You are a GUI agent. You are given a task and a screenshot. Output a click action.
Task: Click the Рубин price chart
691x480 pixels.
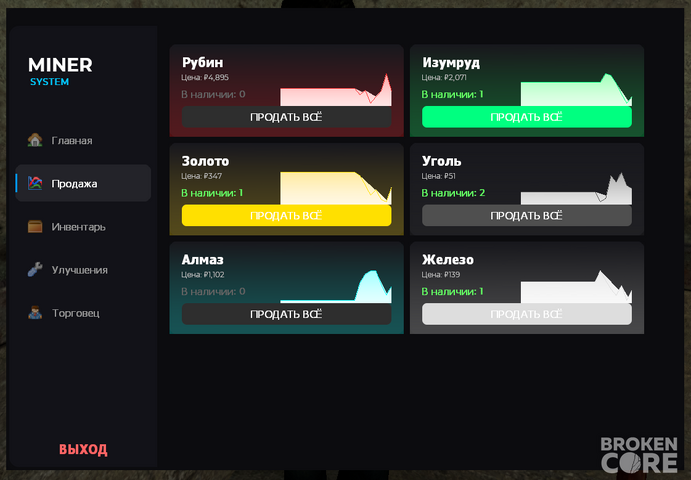click(x=336, y=89)
